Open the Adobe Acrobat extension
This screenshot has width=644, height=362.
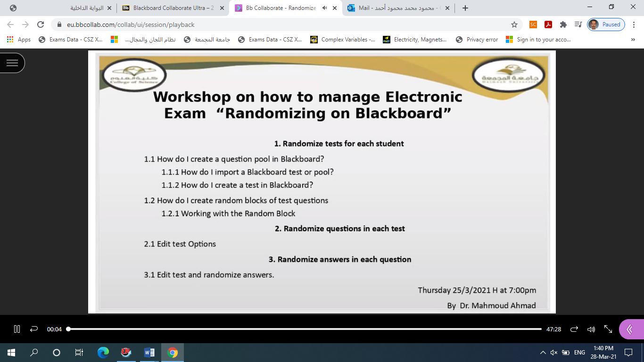548,25
